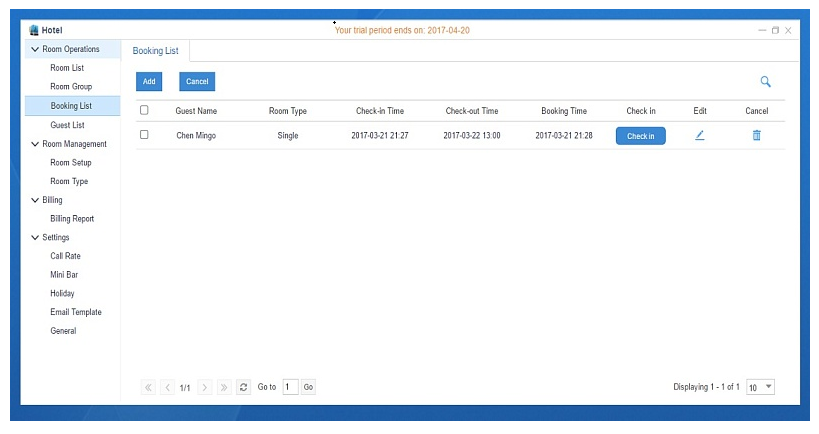Click the trash icon to cancel booking
Image resolution: width=819 pixels, height=434 pixels.
point(756,136)
